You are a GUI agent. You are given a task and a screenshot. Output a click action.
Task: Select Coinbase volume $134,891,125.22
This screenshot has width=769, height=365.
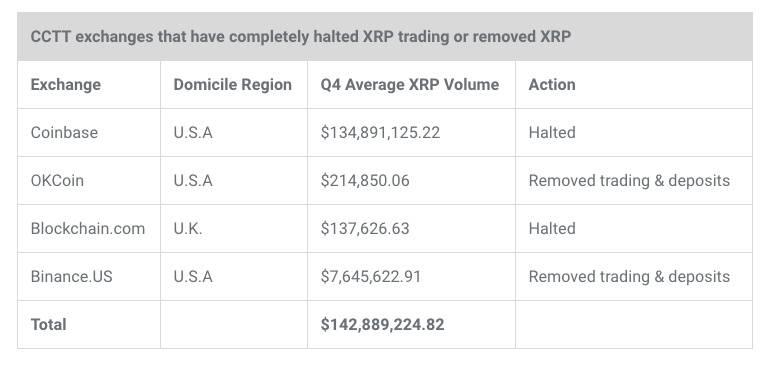click(380, 132)
